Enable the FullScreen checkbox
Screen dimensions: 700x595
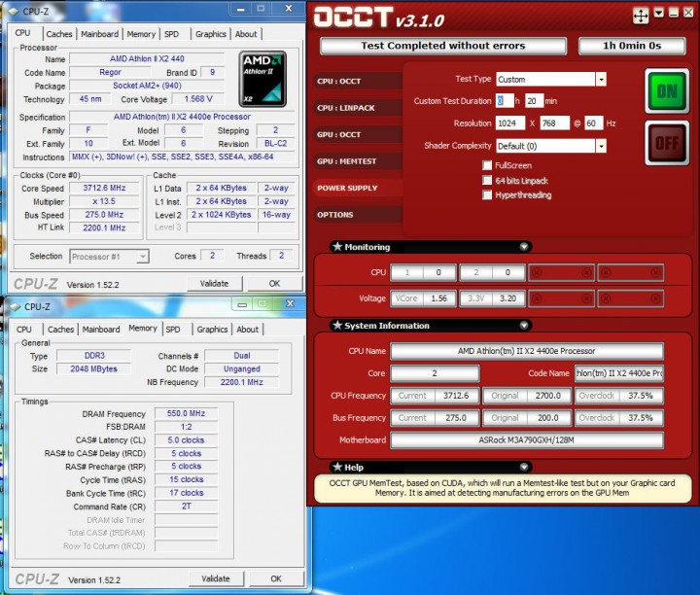pos(487,165)
